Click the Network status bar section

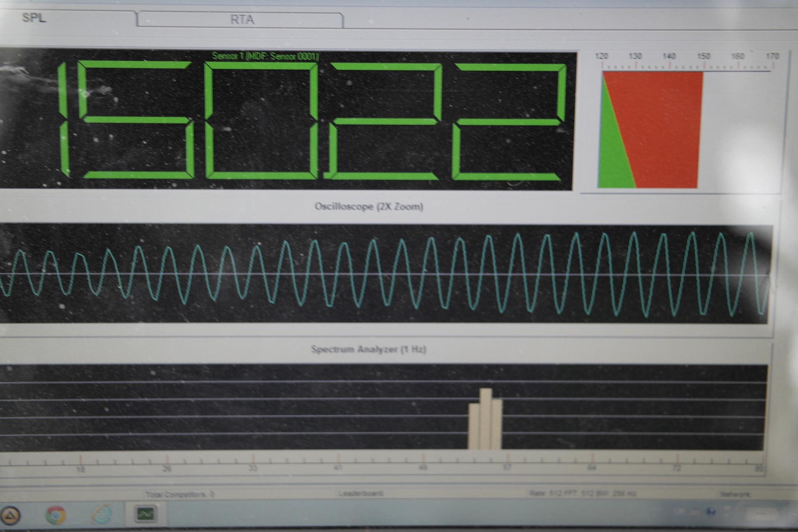click(735, 494)
